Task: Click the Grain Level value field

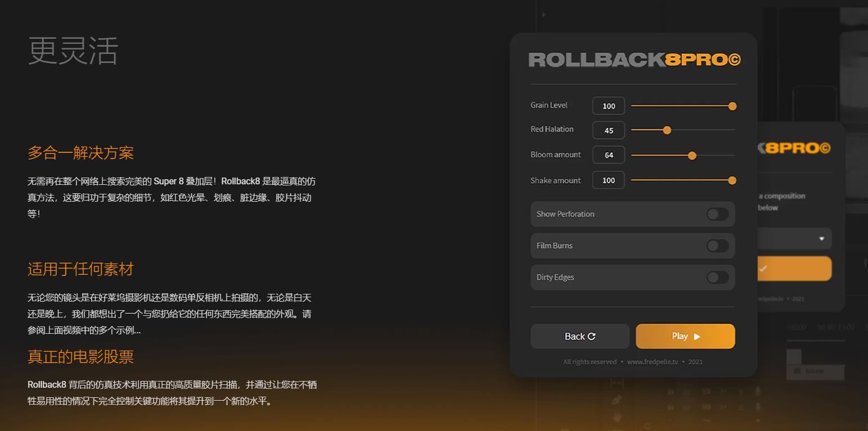Action: click(x=609, y=106)
